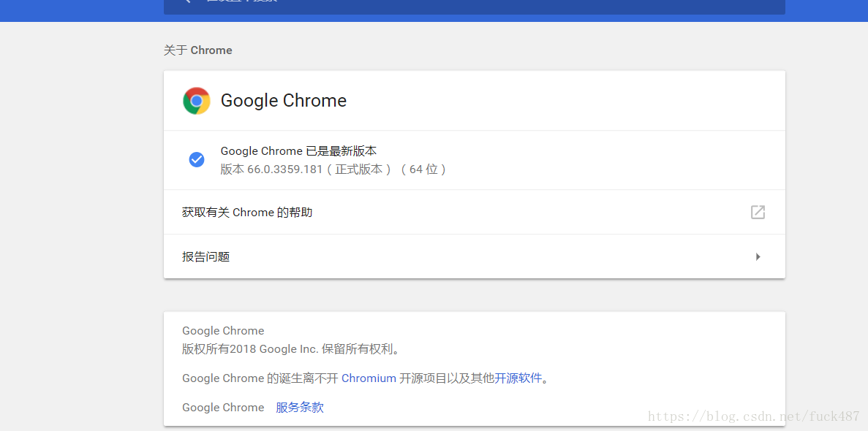Click 'Google Chrome 已是最新版本' text
This screenshot has width=868, height=431.
point(298,151)
